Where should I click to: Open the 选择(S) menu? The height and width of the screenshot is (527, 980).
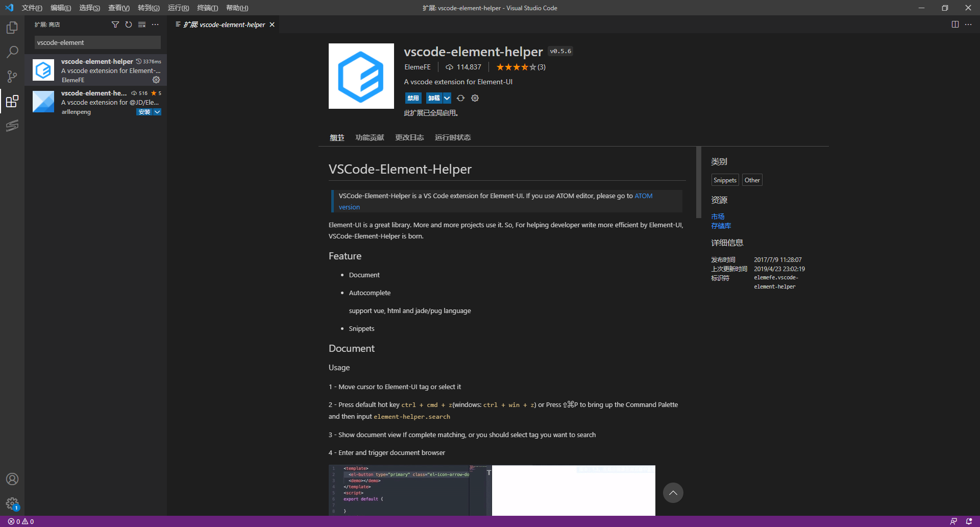click(x=90, y=8)
